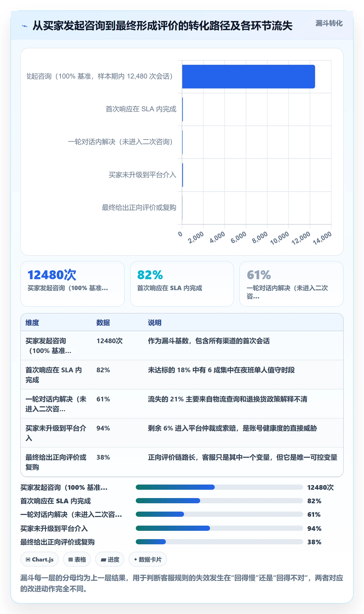Click the 12480次 statistic card
Screen dimensions: 364x614
[x=73, y=284]
